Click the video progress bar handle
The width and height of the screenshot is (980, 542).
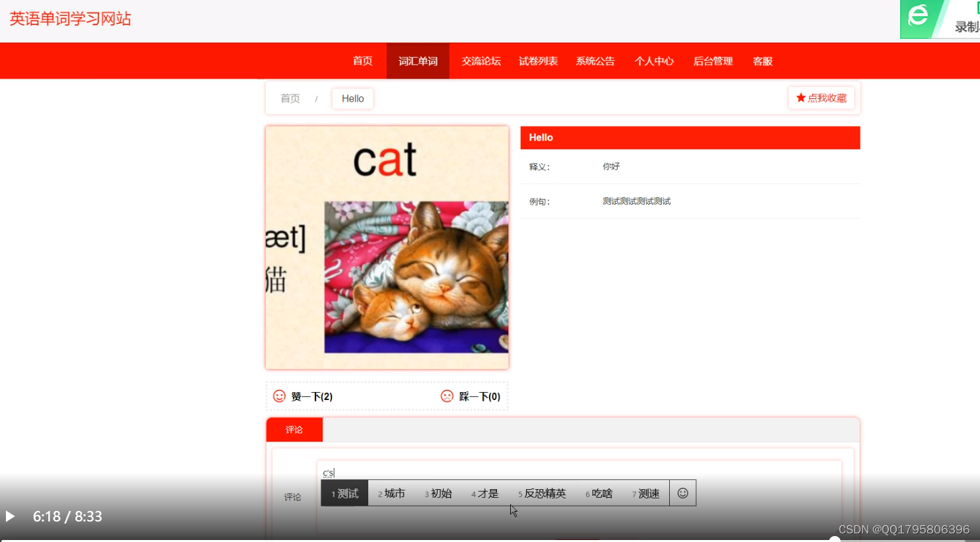point(835,539)
